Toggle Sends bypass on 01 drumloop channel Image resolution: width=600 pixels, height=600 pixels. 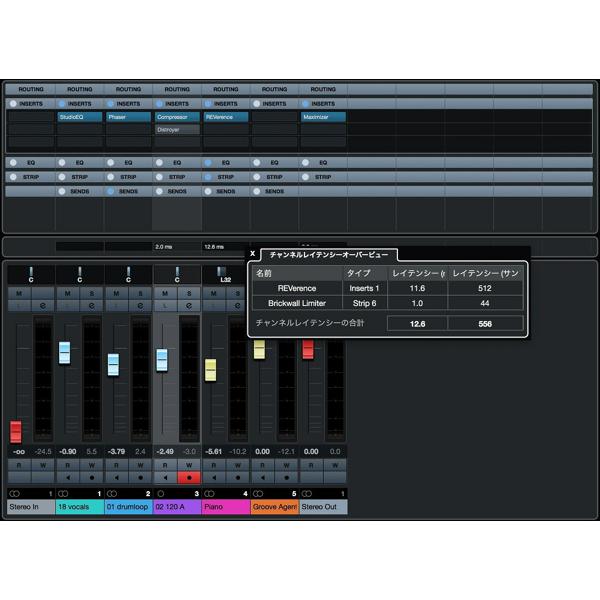111,191
